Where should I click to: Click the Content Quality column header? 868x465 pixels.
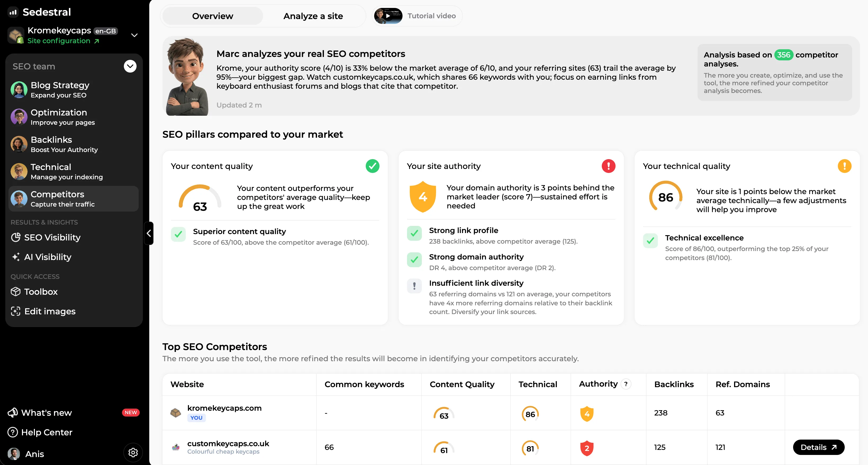coord(462,384)
